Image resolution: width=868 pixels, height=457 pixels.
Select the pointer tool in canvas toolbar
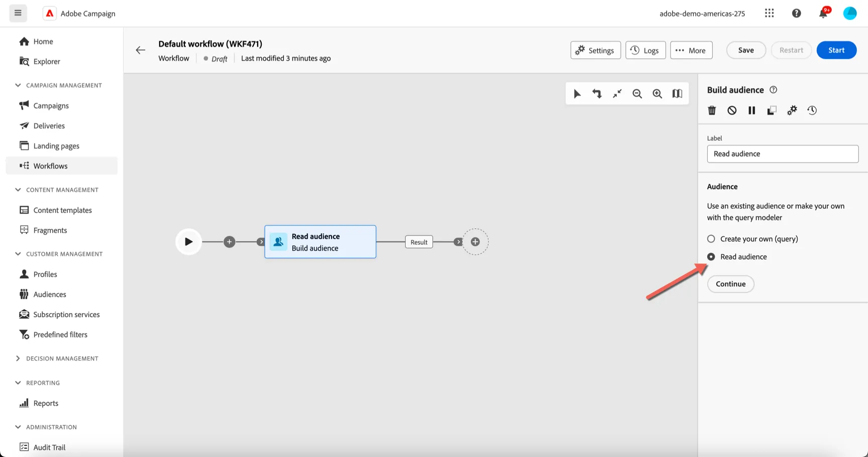tap(577, 94)
